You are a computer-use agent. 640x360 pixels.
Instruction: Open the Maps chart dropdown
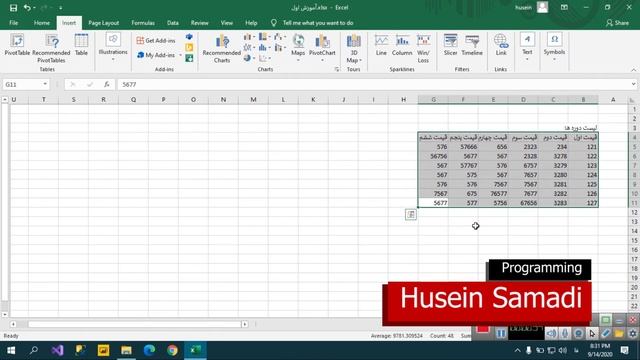point(298,48)
